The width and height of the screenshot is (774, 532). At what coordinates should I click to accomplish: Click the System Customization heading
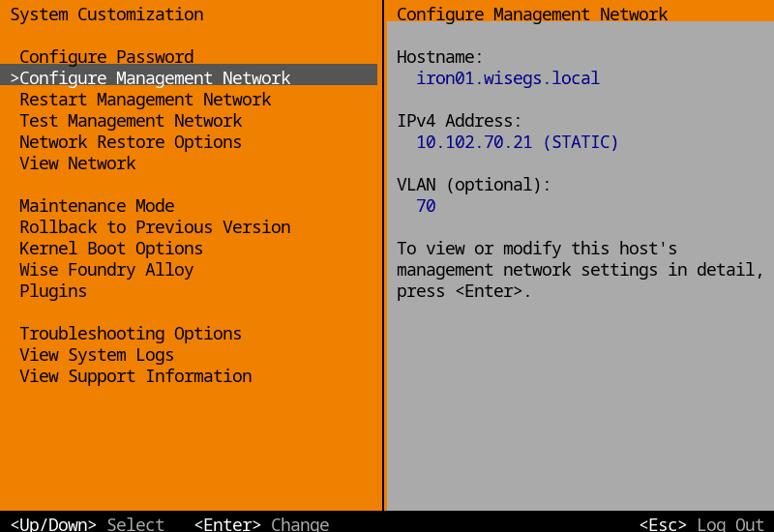point(106,15)
